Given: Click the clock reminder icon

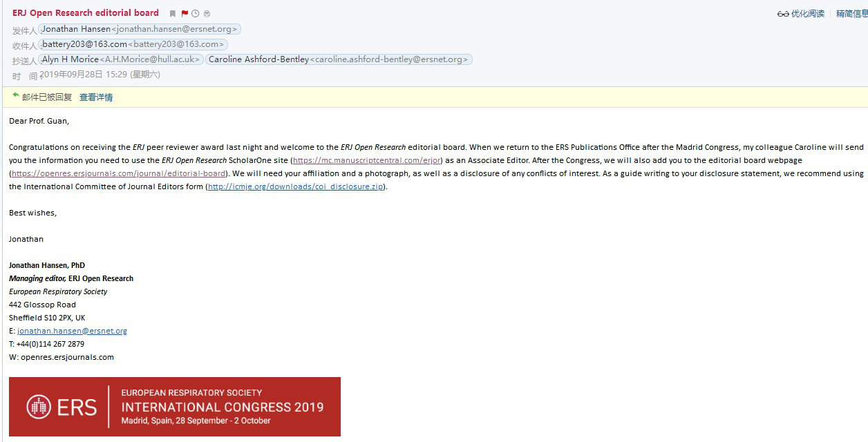Looking at the screenshot, I should click(x=196, y=14).
